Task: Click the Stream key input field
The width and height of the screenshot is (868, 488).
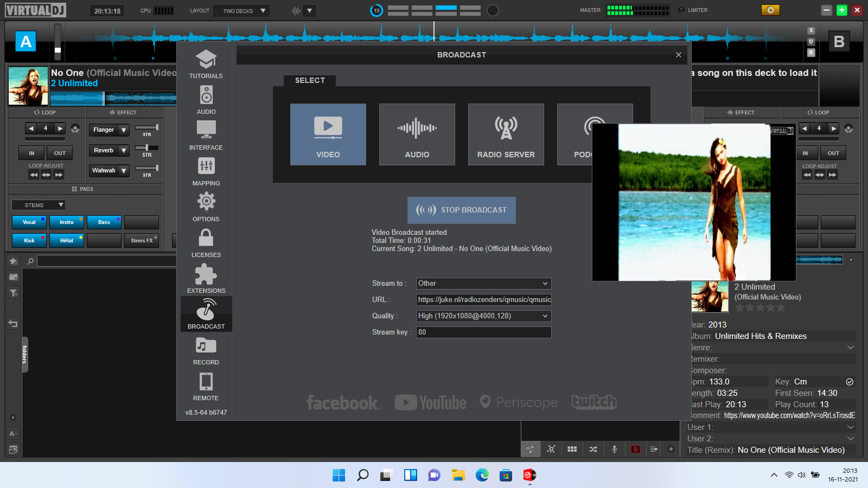Action: pyautogui.click(x=484, y=332)
